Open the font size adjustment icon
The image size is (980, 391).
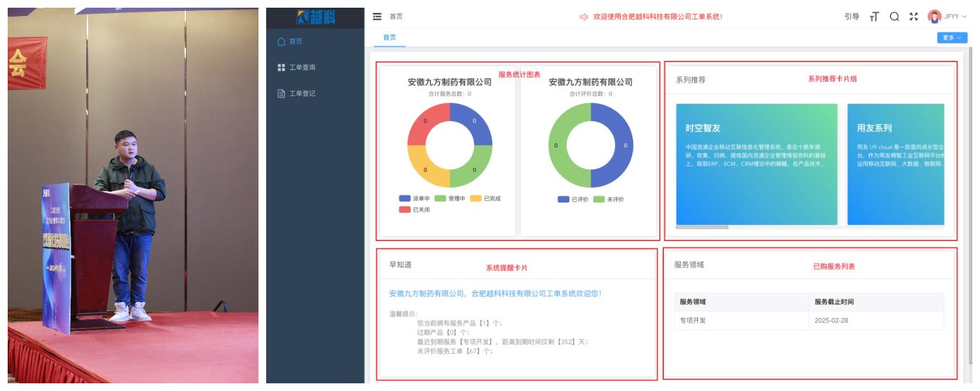(874, 17)
